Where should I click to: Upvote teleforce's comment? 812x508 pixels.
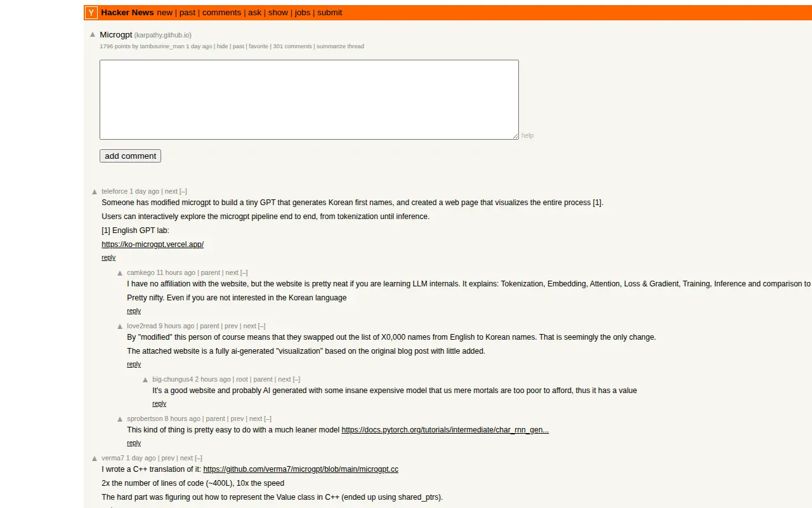coord(95,191)
